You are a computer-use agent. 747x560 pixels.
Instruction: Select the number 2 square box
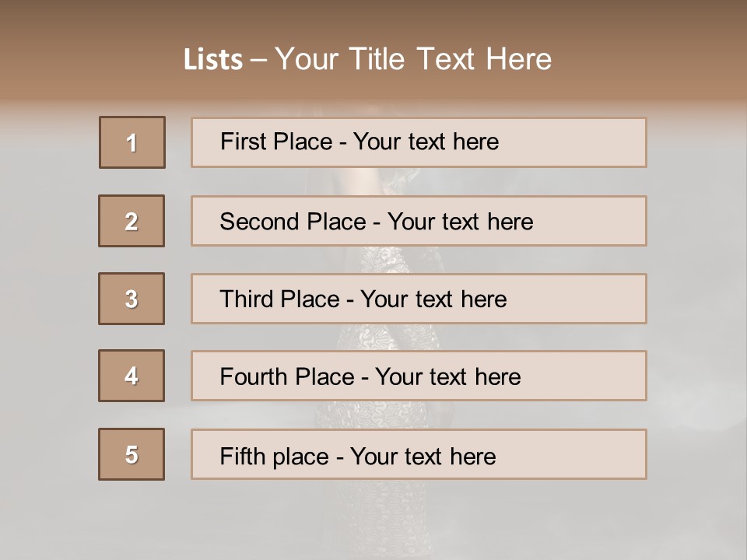[132, 221]
